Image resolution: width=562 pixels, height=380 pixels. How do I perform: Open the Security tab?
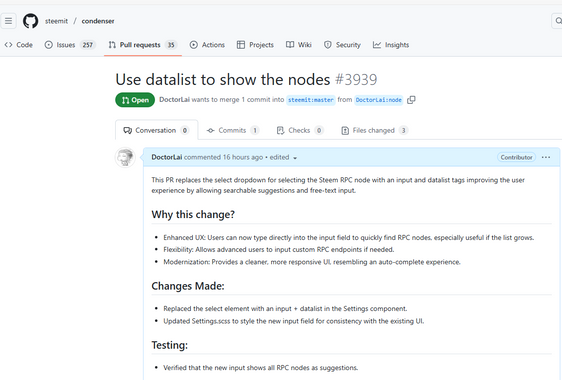(342, 45)
